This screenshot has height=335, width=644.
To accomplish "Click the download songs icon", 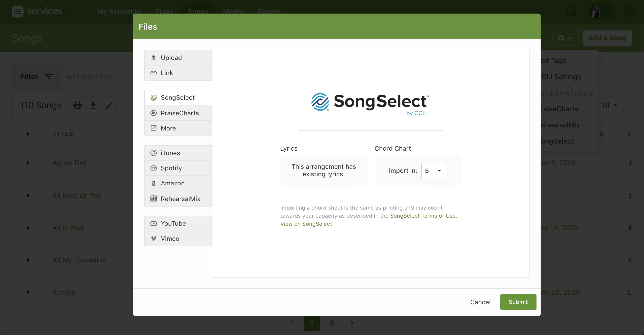I will [93, 105].
